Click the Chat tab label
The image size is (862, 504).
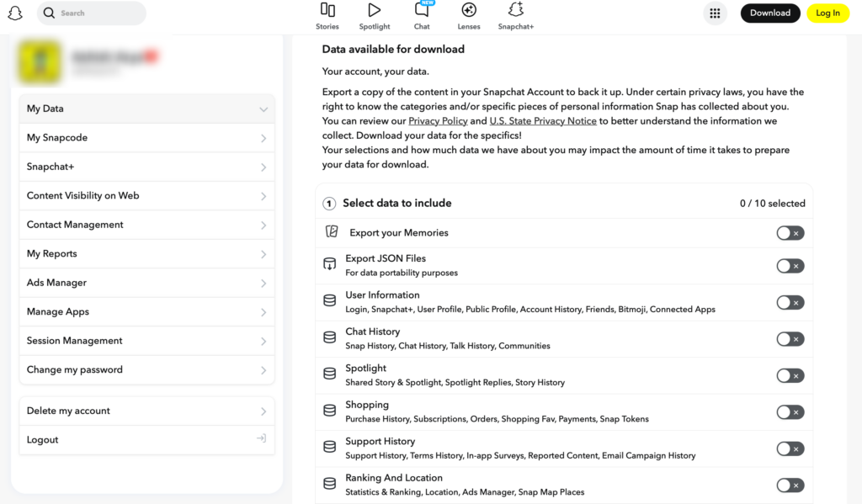(x=422, y=26)
